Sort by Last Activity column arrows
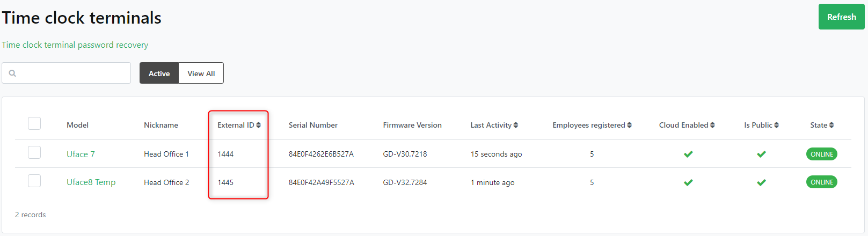The width and height of the screenshot is (868, 236). click(x=516, y=125)
